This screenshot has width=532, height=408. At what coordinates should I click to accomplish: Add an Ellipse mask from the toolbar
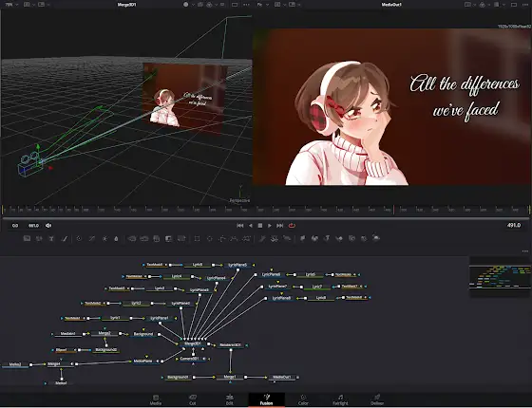point(209,238)
